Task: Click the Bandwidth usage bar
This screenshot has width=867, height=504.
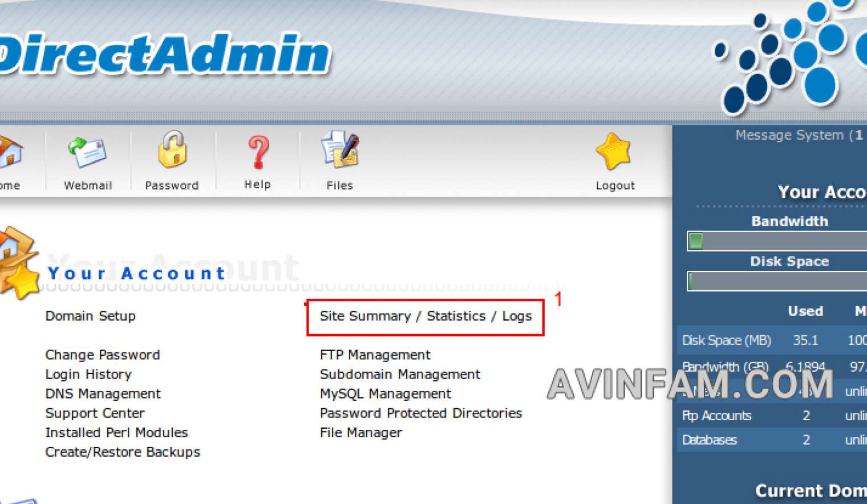Action: tap(777, 241)
